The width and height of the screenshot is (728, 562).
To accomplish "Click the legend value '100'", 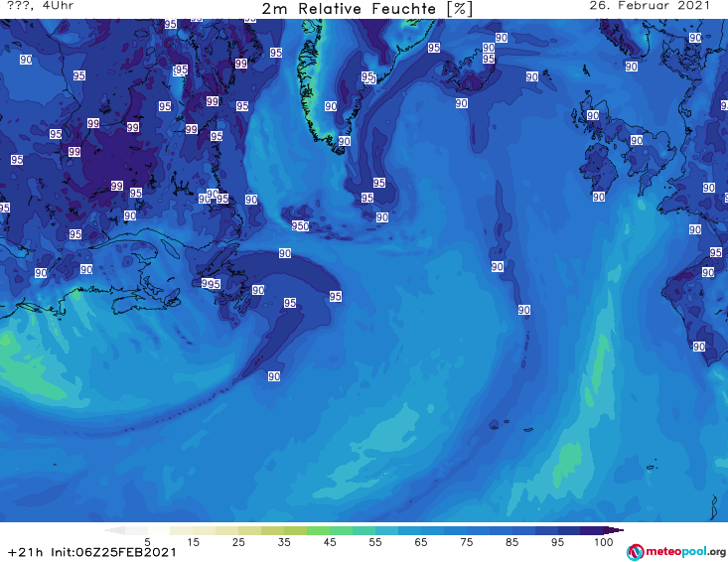I will 604,542.
